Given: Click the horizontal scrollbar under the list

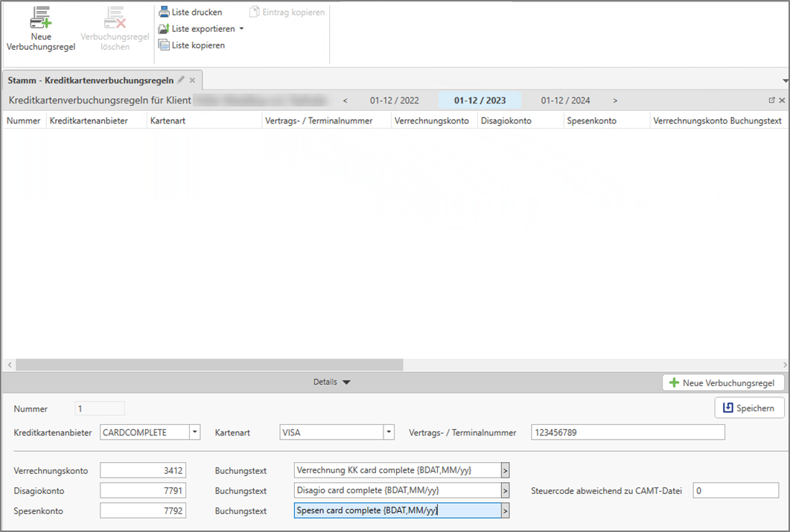Looking at the screenshot, I should [208, 365].
